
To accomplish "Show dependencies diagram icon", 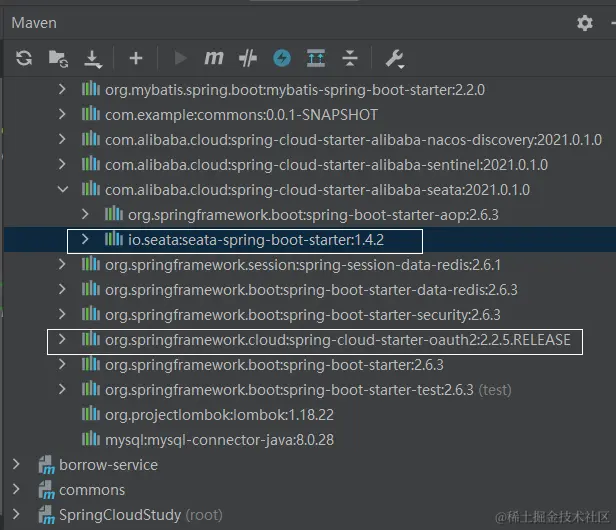I will pyautogui.click(x=316, y=58).
